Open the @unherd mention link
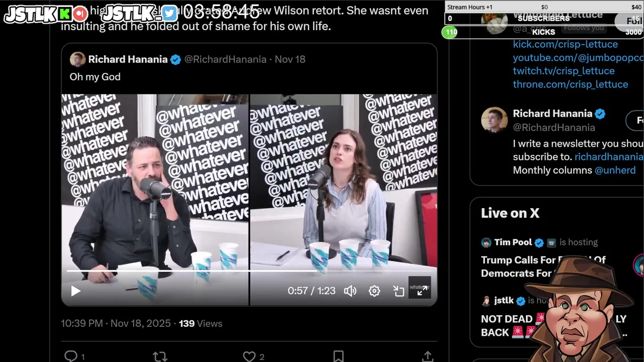 tap(615, 170)
